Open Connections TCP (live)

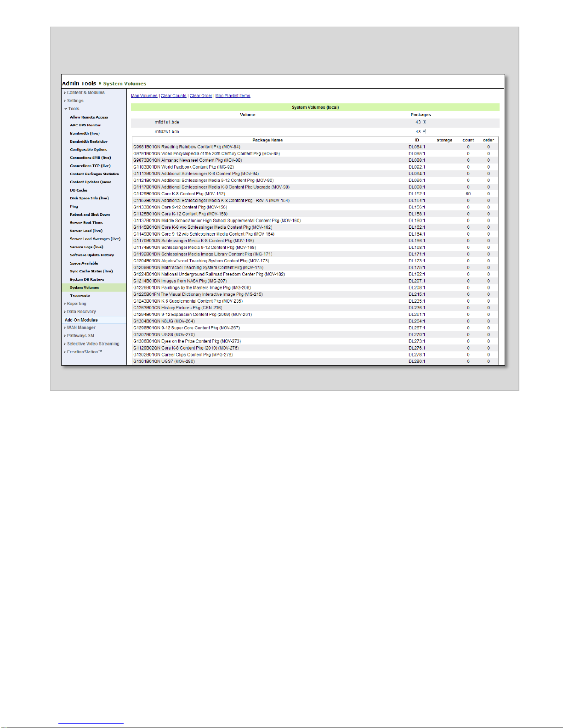[x=90, y=166]
